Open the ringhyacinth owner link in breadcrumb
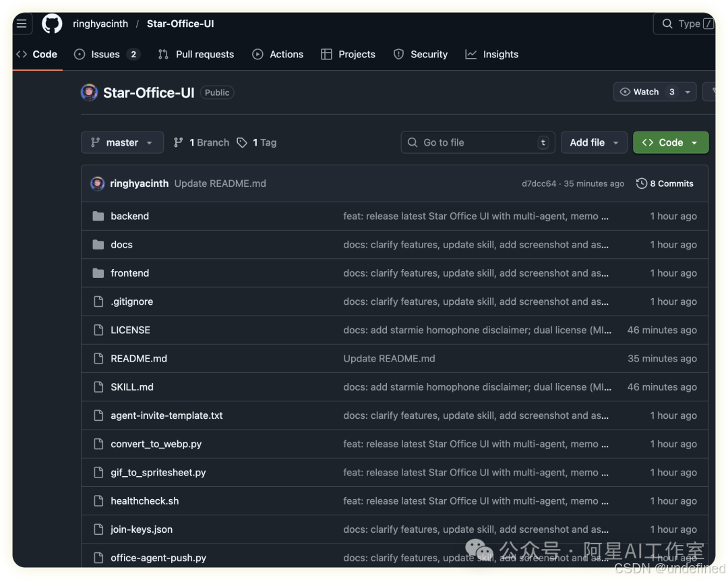 tap(100, 24)
